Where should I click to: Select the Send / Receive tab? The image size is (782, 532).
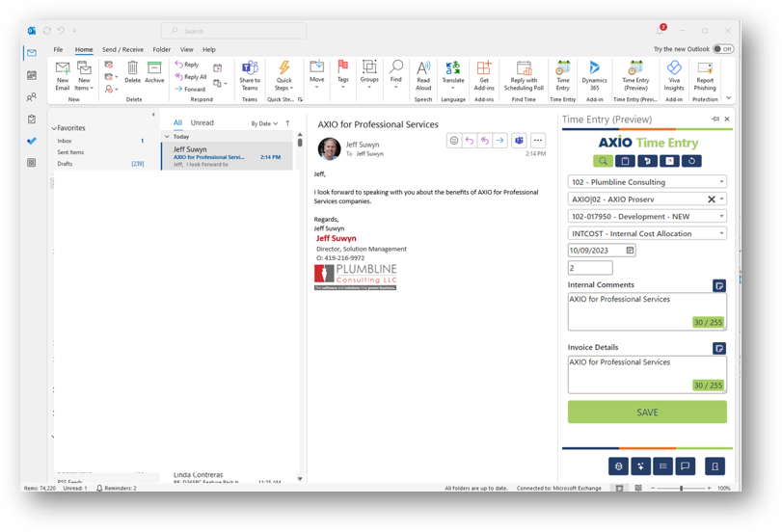(122, 49)
